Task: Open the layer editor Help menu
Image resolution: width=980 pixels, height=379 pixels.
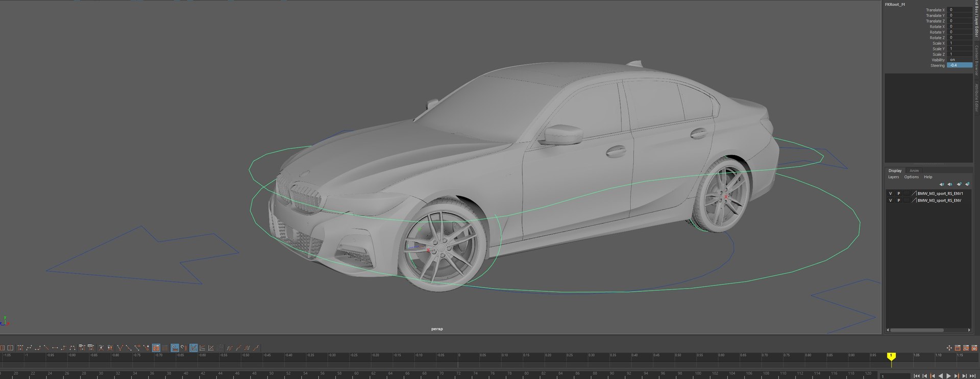Action: click(928, 177)
